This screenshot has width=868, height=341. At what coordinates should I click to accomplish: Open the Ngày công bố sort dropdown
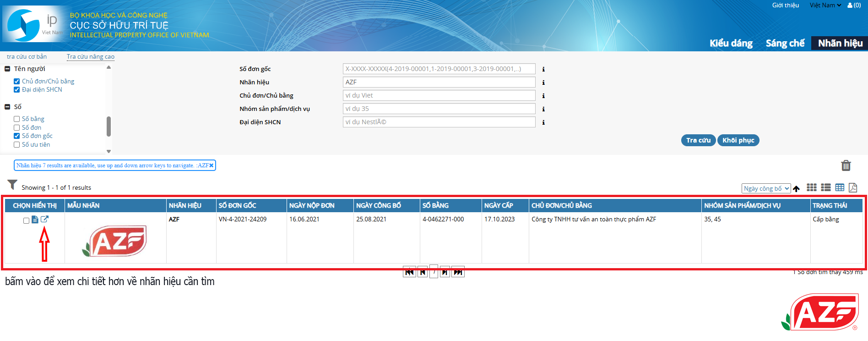pos(766,188)
